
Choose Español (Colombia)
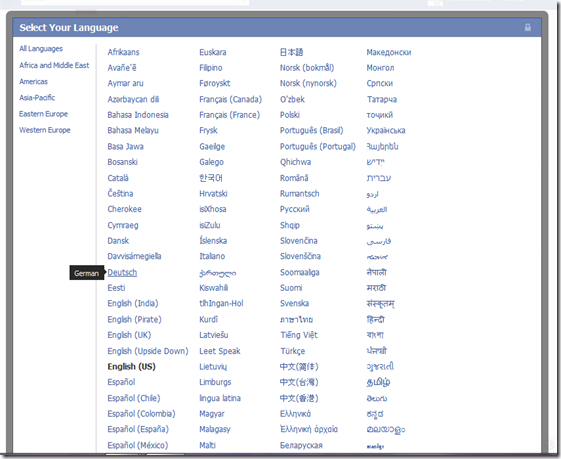[141, 414]
